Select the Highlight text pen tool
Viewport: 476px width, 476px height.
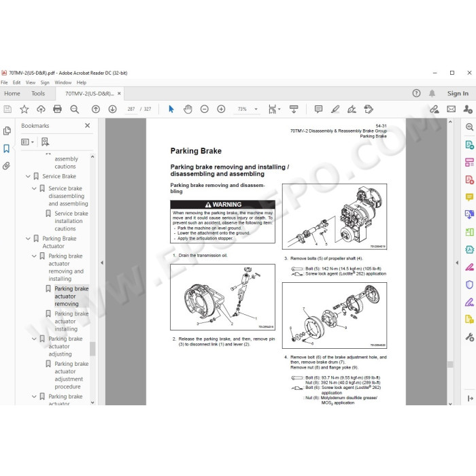tap(335, 109)
